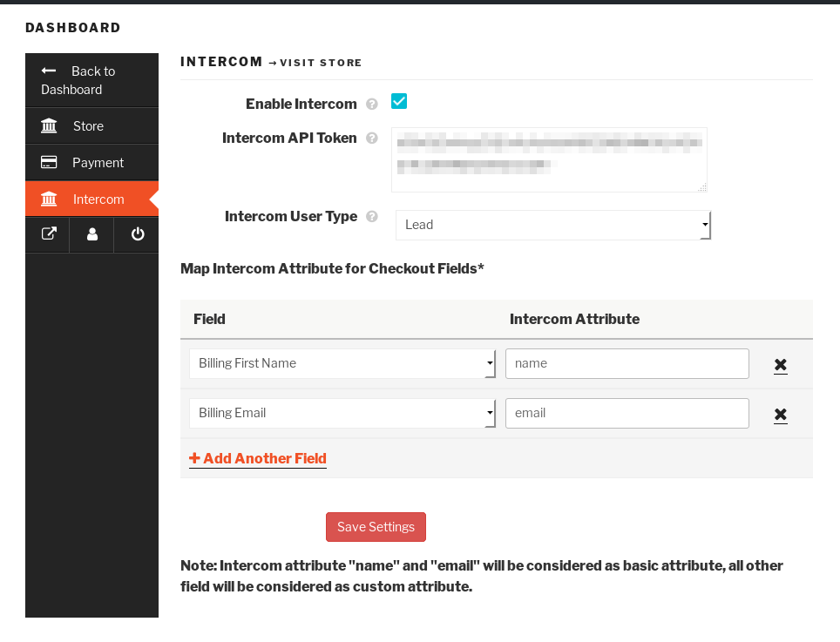Viewport: 840px width, 642px height.
Task: Open the Billing First Name field dropdown
Action: pyautogui.click(x=342, y=363)
